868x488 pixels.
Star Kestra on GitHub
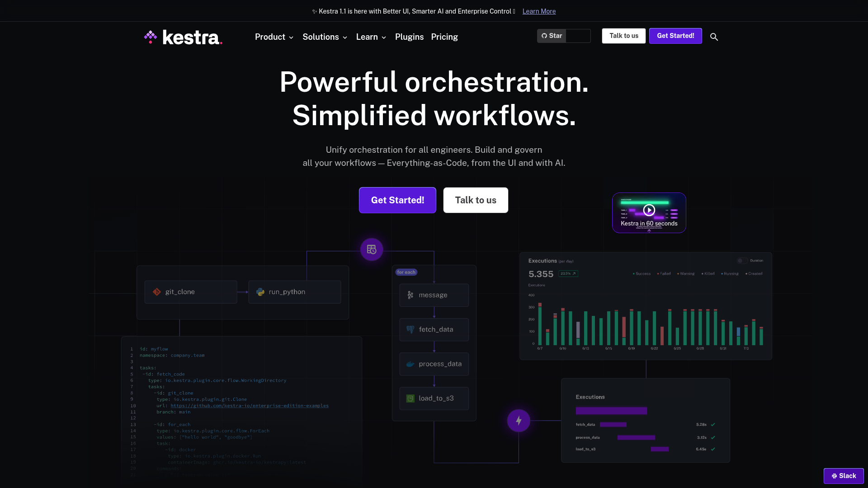tap(552, 36)
